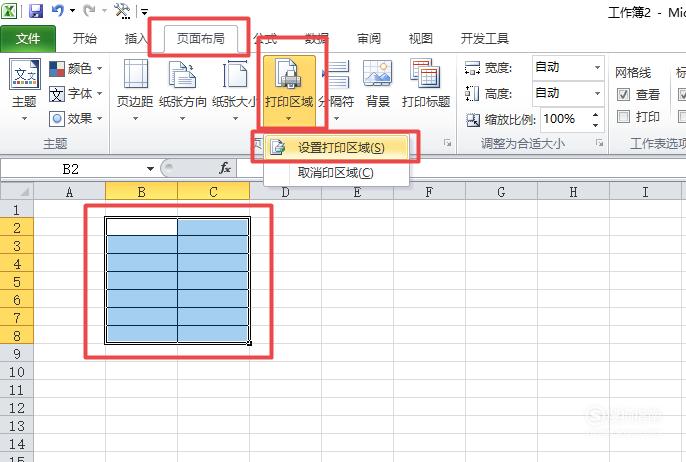Image resolution: width=686 pixels, height=462 pixels.
Task: Select column A header
Action: pos(69,192)
